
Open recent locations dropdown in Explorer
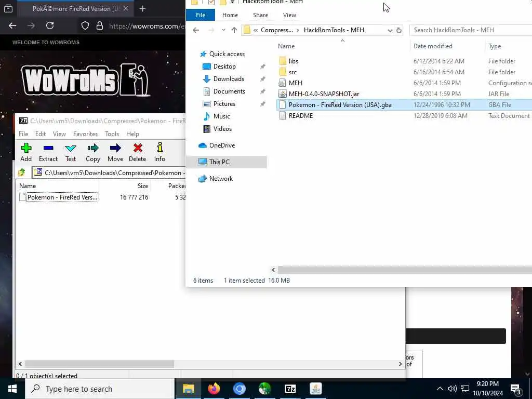[223, 30]
